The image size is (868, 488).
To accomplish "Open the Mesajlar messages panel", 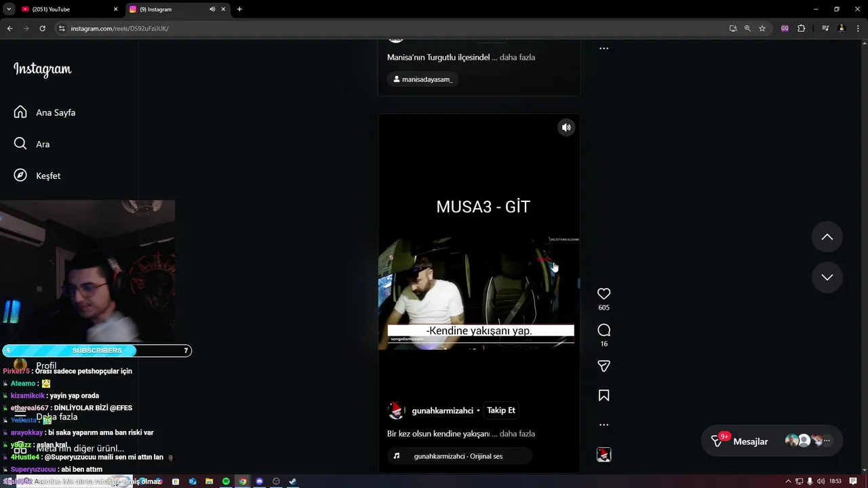I will [772, 441].
